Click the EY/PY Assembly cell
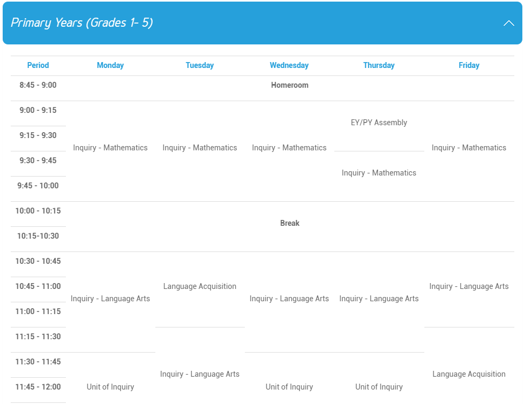The image size is (532, 404). [379, 123]
